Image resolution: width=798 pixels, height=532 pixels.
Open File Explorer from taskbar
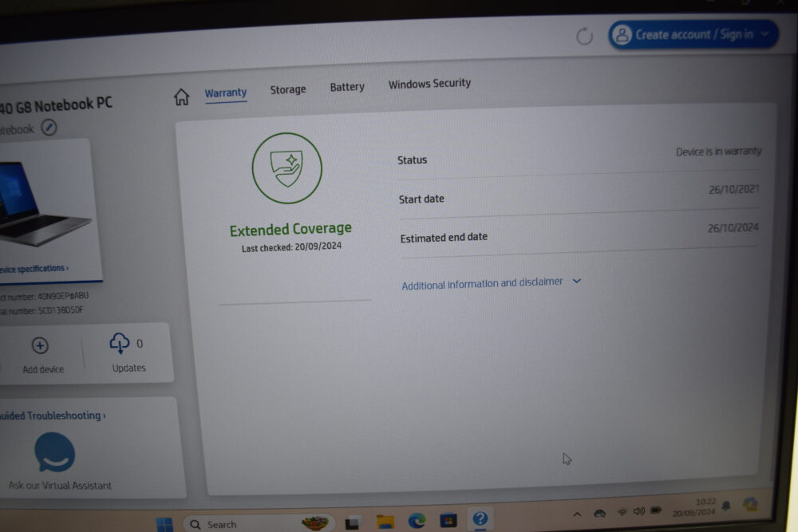(x=385, y=522)
